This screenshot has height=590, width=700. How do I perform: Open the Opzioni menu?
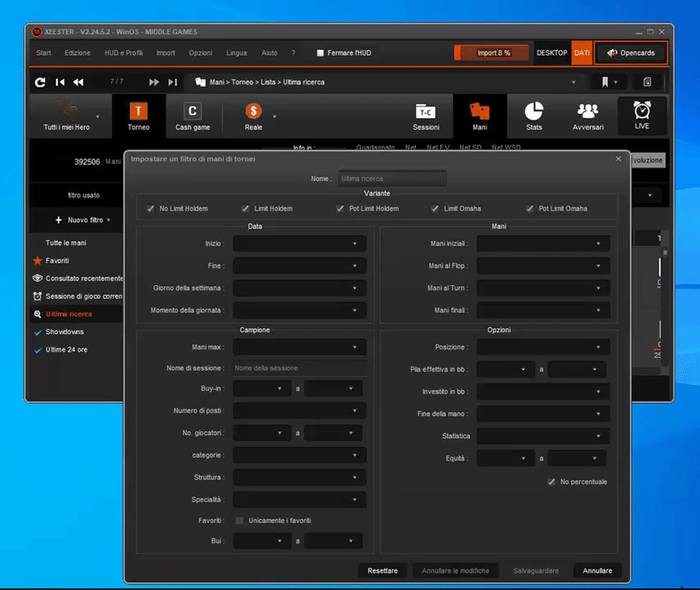point(201,52)
